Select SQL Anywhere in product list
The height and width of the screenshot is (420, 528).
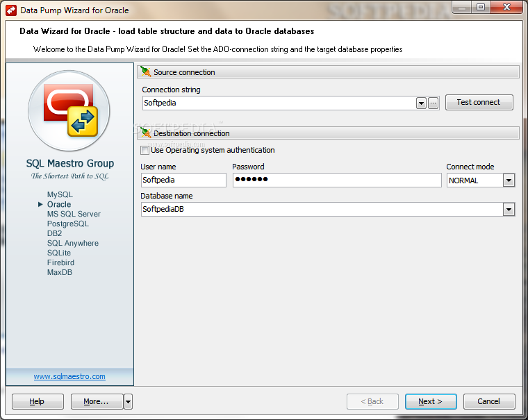click(x=73, y=243)
